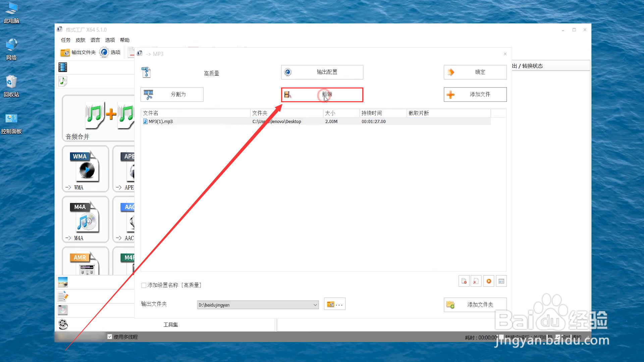Click the 输出文件夹 label in dialog
644x362 pixels.
(x=154, y=304)
